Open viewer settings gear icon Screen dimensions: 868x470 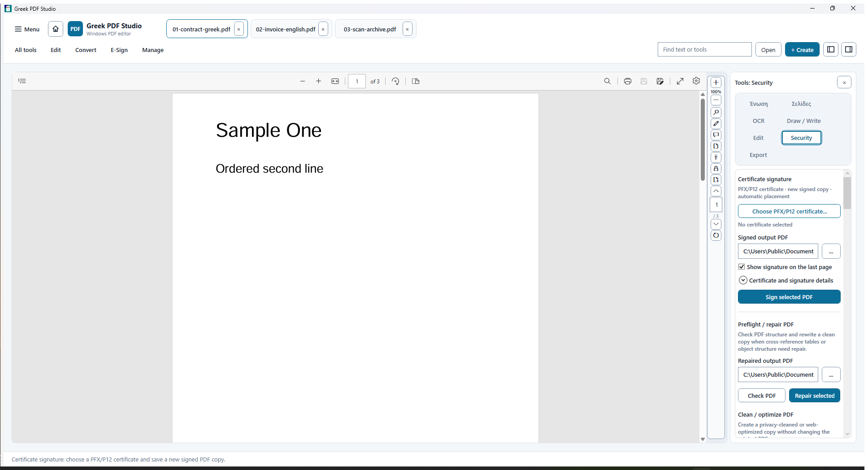click(x=696, y=81)
